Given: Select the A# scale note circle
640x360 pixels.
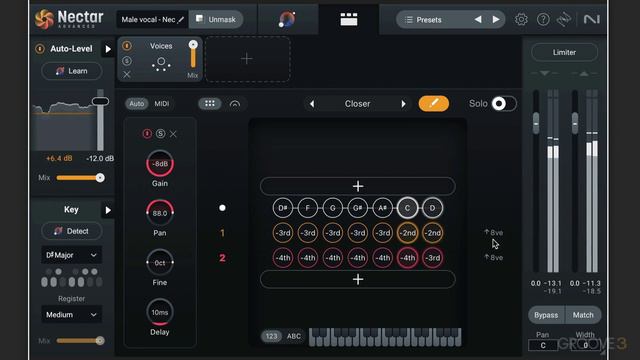Looking at the screenshot, I should 382,208.
